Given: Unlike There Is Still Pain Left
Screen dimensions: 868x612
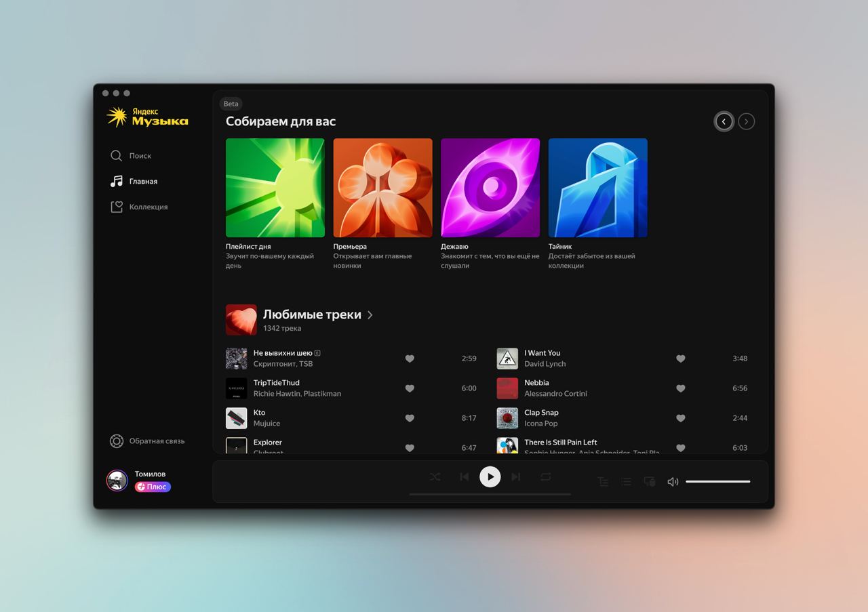Looking at the screenshot, I should click(x=681, y=448).
